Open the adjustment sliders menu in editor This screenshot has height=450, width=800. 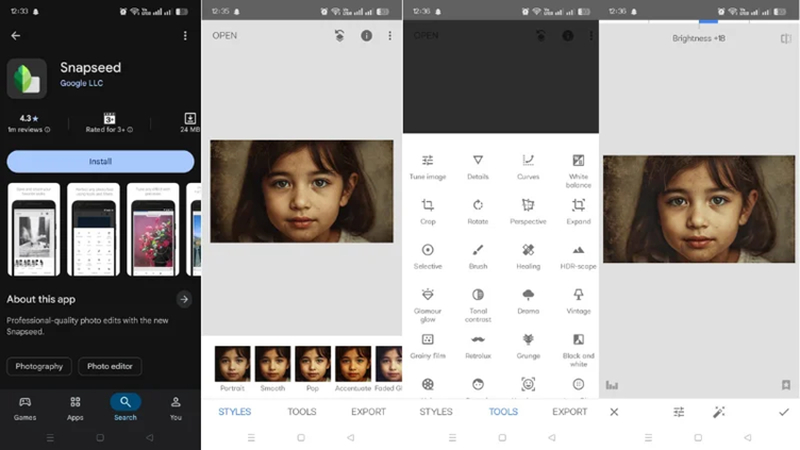tap(679, 412)
